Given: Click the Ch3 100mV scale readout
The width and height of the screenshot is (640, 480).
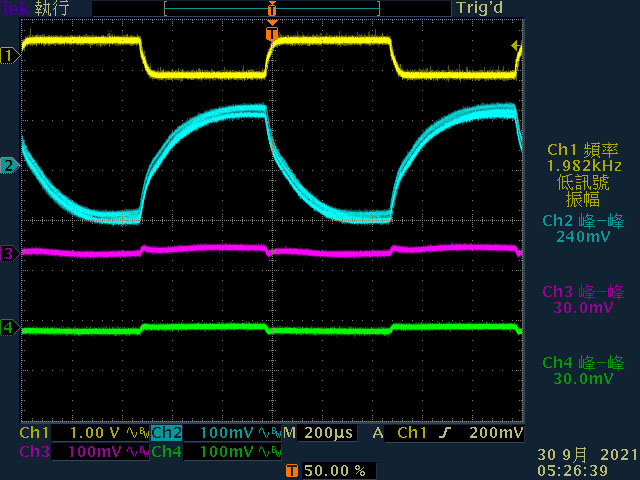Looking at the screenshot, I should pyautogui.click(x=94, y=452).
